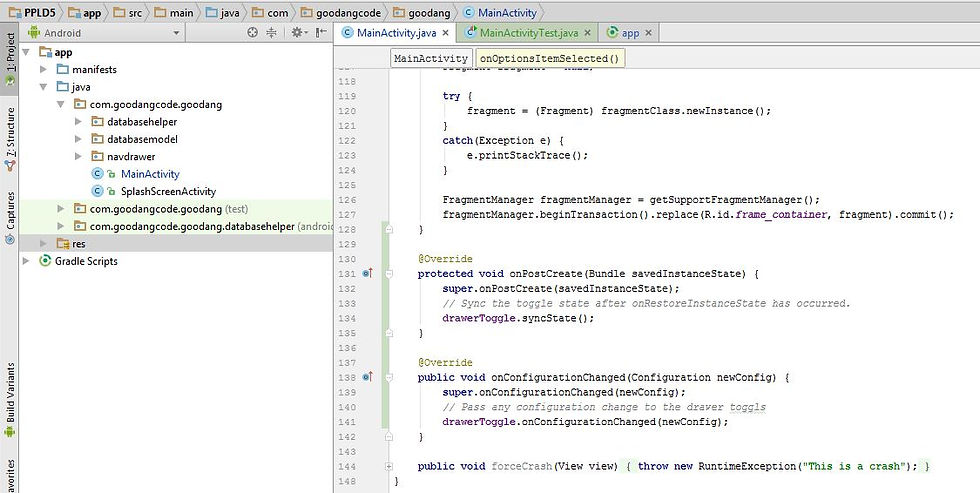The height and width of the screenshot is (493, 980).
Task: Close the MainActivity.java tab
Action: 445,32
